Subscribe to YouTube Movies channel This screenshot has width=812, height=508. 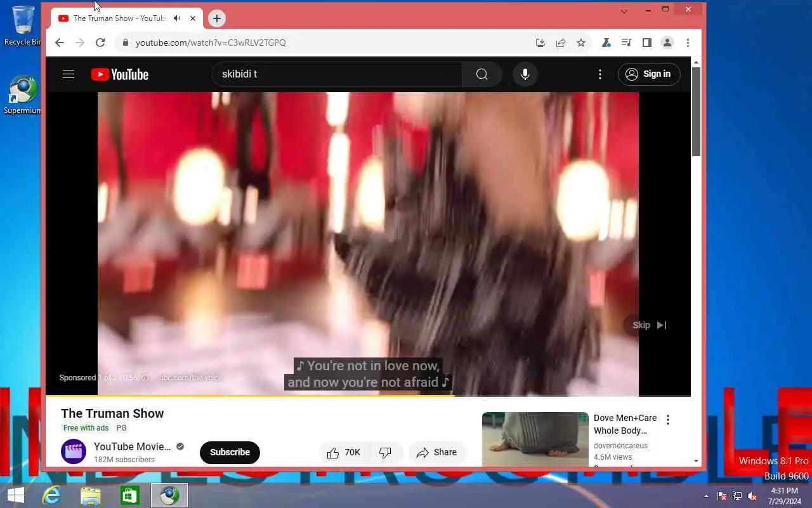(230, 452)
